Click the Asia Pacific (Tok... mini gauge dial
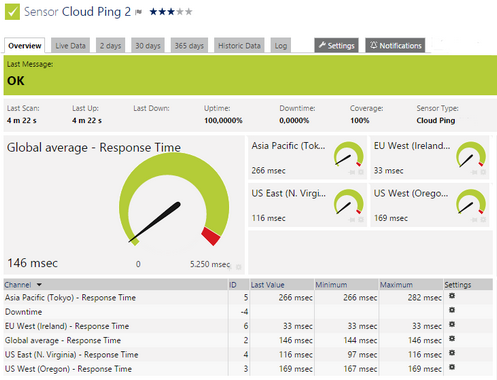 [348, 154]
